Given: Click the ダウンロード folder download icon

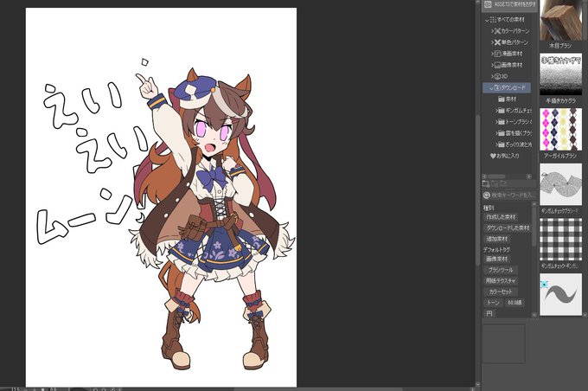Looking at the screenshot, I should point(497,88).
